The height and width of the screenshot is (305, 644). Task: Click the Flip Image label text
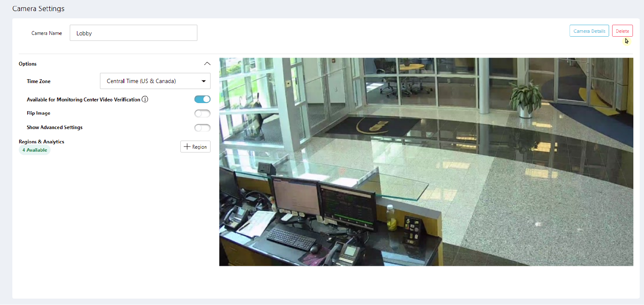pos(38,113)
